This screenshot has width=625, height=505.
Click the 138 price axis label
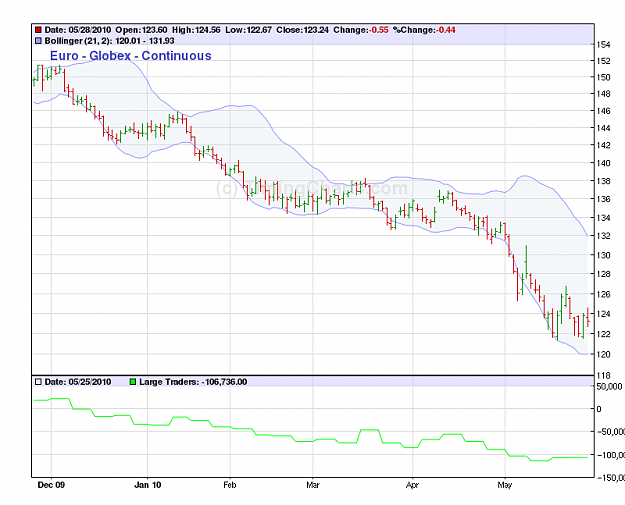(603, 181)
